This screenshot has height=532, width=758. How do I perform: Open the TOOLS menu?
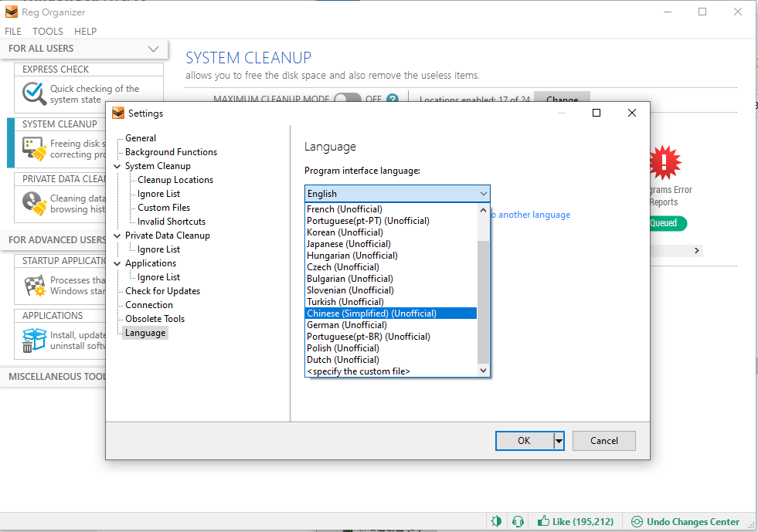click(x=48, y=32)
